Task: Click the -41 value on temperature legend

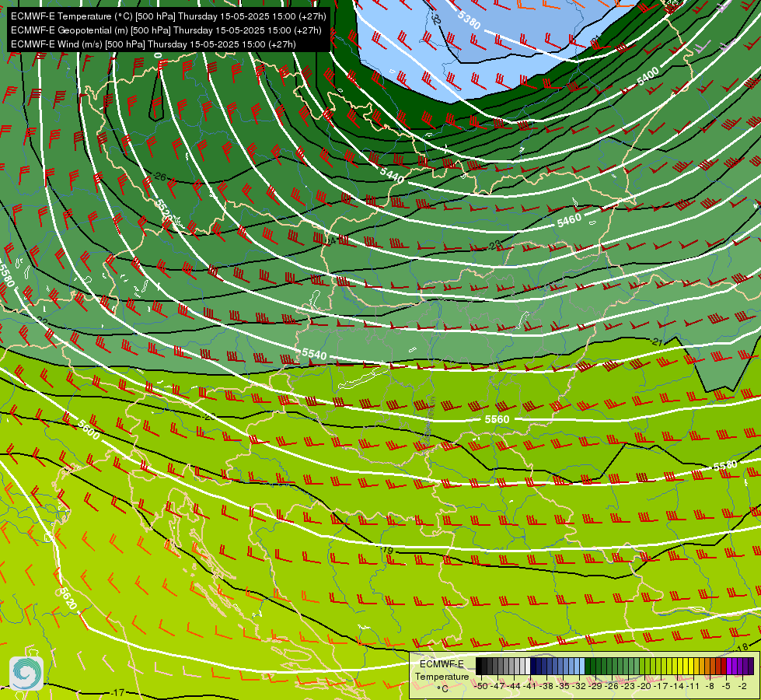Action: [530, 686]
